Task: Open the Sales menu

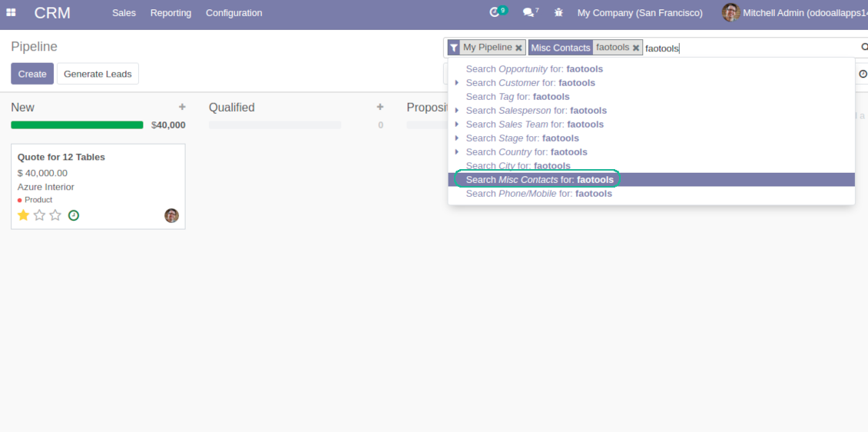Action: coord(124,13)
